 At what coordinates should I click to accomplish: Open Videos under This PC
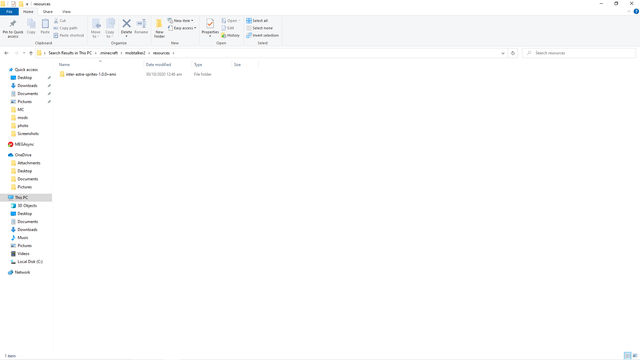[23, 253]
